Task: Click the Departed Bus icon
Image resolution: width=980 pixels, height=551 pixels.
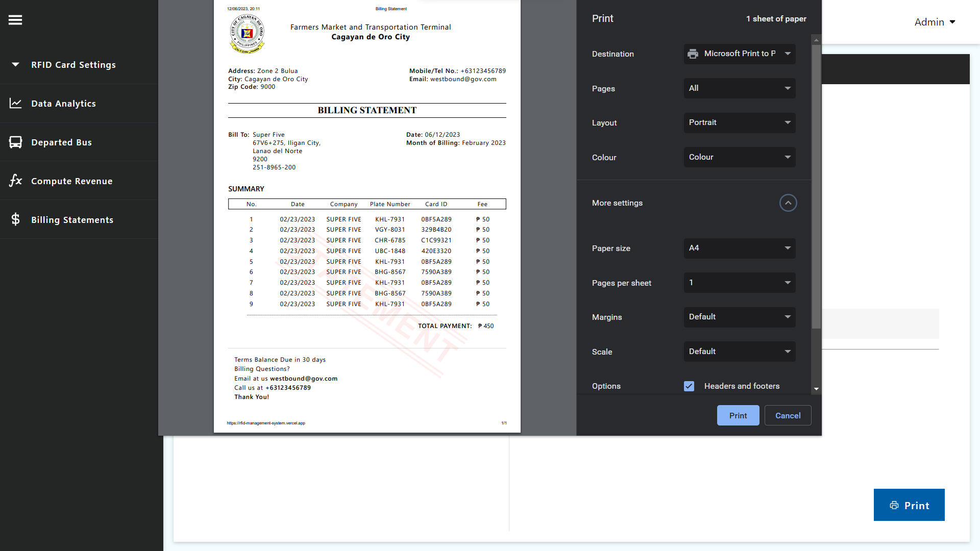Action: coord(15,142)
